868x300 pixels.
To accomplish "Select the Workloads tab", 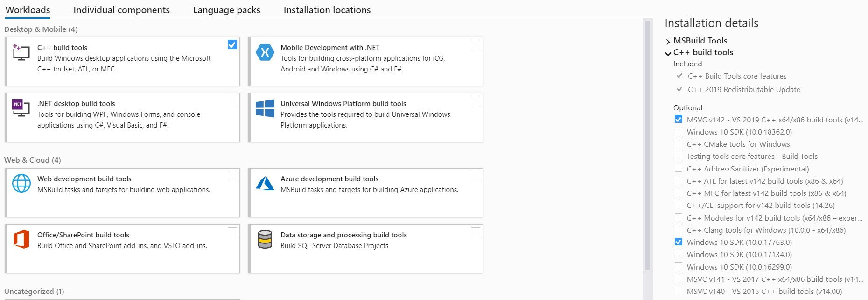I will 28,10.
